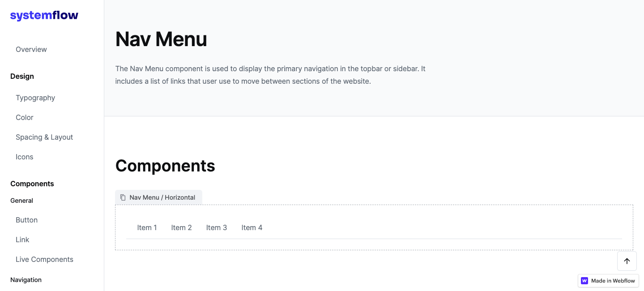
Task: Choose Item 4 in the nav menu
Action: [252, 227]
